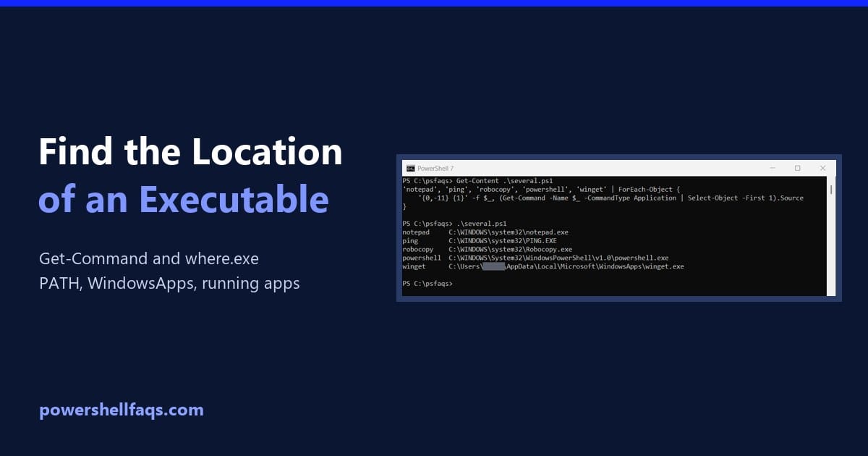Click the 'Find the Location' heading
Image resolution: width=868 pixels, height=456 pixels.
click(190, 152)
